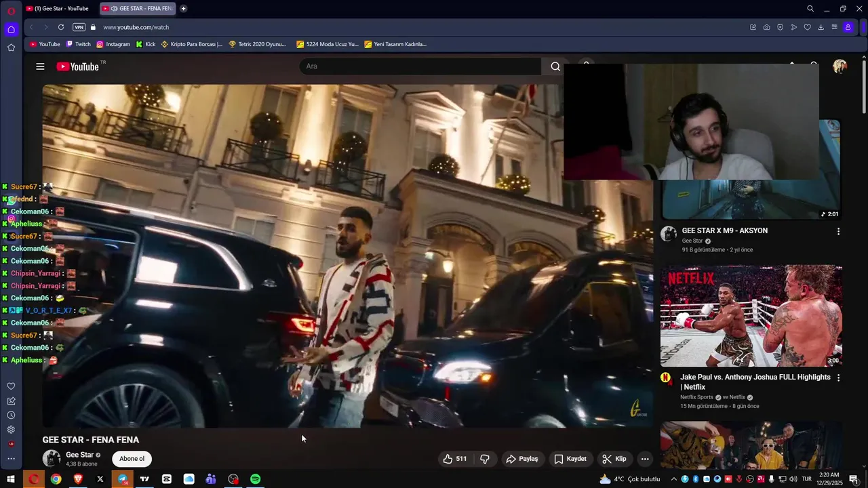Viewport: 868px width, 488px height.
Task: Launch Spotify from the taskbar
Action: (x=256, y=479)
